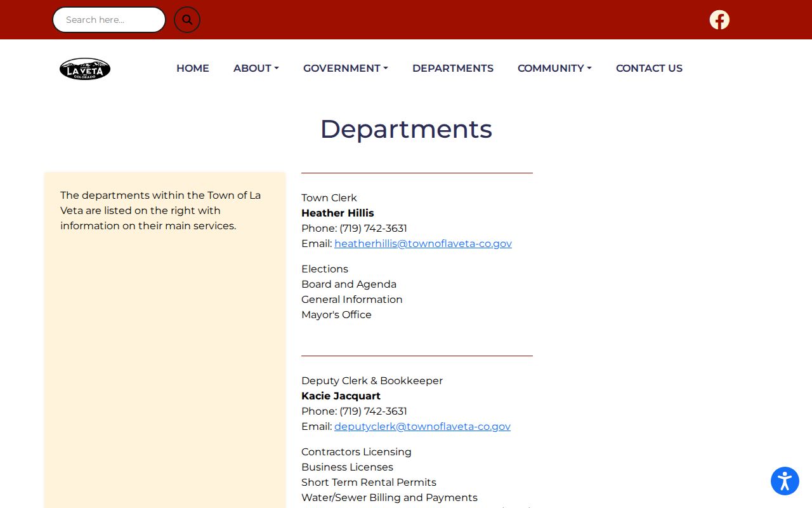Expand the About dropdown menu
The height and width of the screenshot is (508, 812).
pyautogui.click(x=256, y=68)
